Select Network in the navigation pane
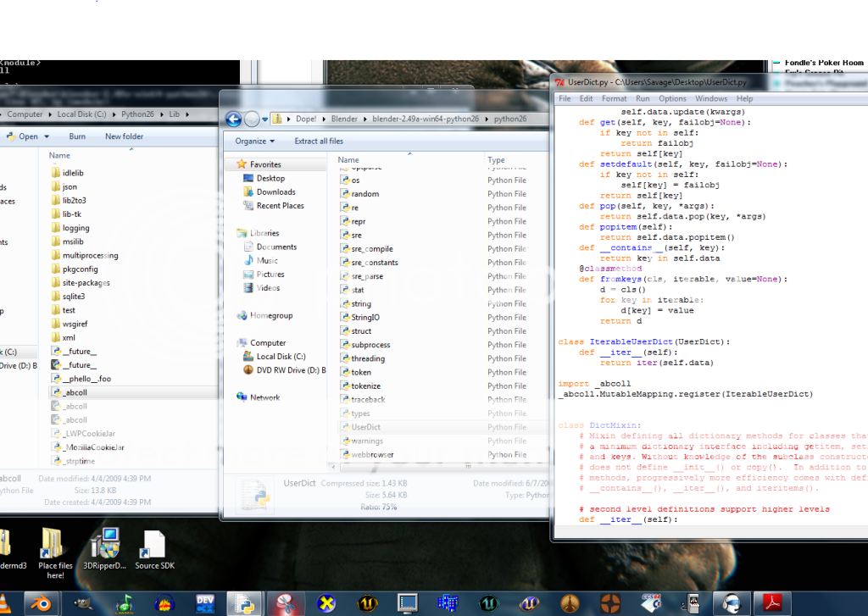The height and width of the screenshot is (616, 868). (x=264, y=397)
